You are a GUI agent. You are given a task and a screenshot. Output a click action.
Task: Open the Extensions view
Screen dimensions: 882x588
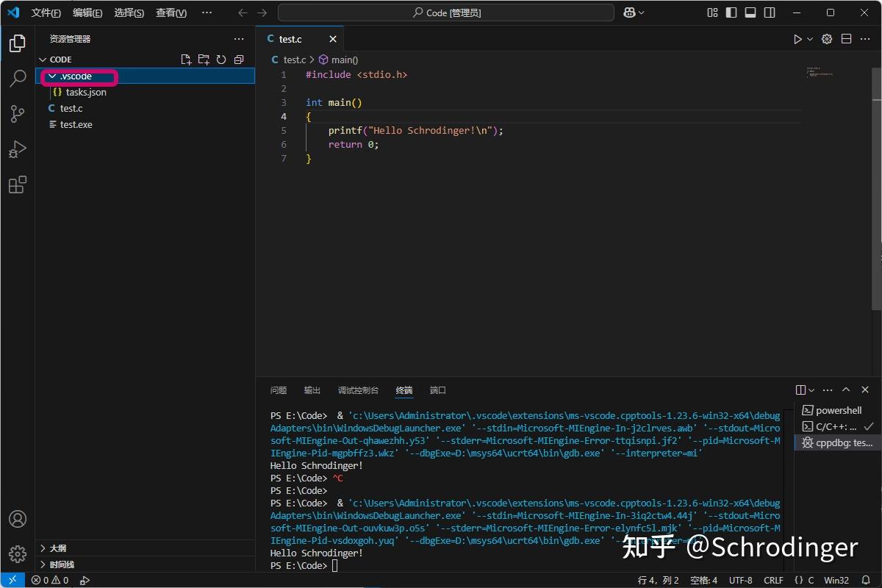(x=18, y=184)
